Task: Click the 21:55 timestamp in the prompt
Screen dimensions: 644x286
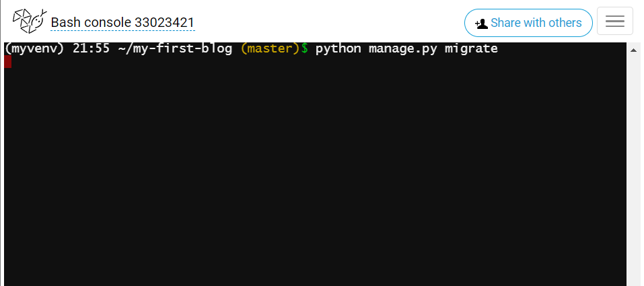Action: click(91, 49)
